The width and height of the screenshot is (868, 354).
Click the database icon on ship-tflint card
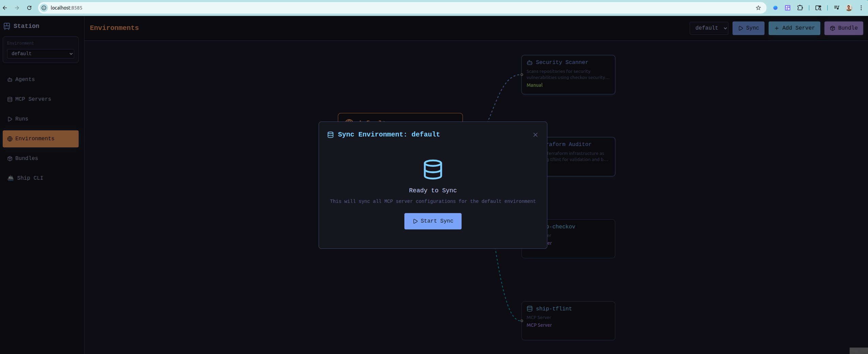coord(530,309)
